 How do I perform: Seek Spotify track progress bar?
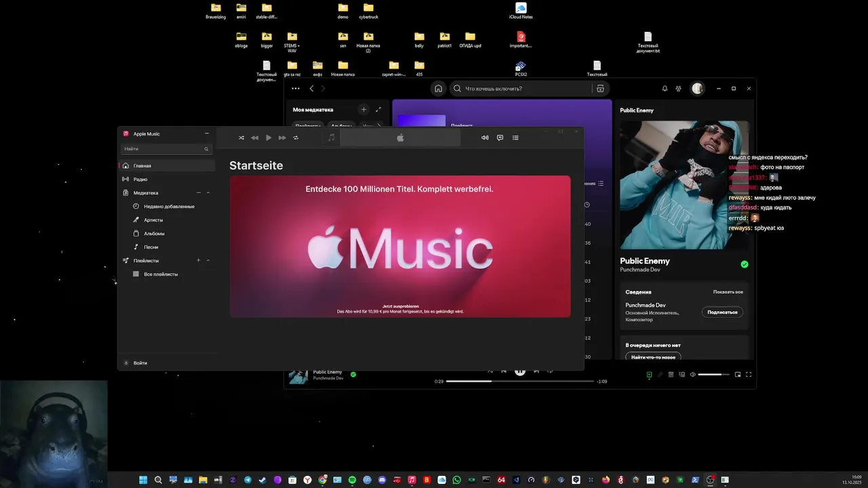tap(520, 381)
